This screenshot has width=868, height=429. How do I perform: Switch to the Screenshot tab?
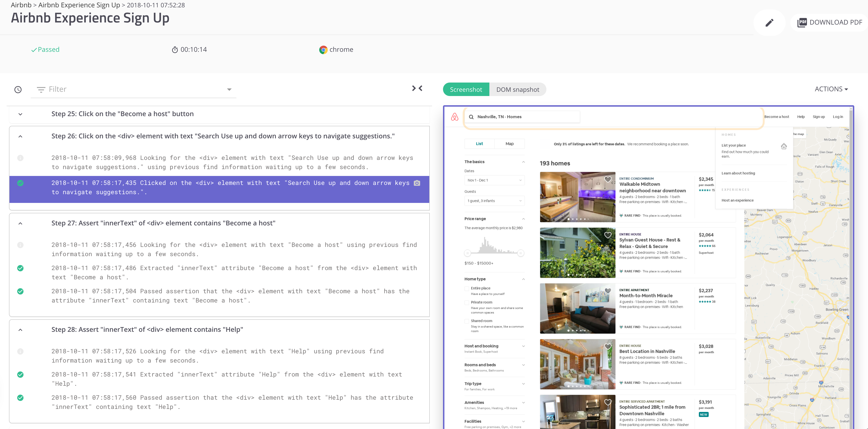(x=466, y=90)
